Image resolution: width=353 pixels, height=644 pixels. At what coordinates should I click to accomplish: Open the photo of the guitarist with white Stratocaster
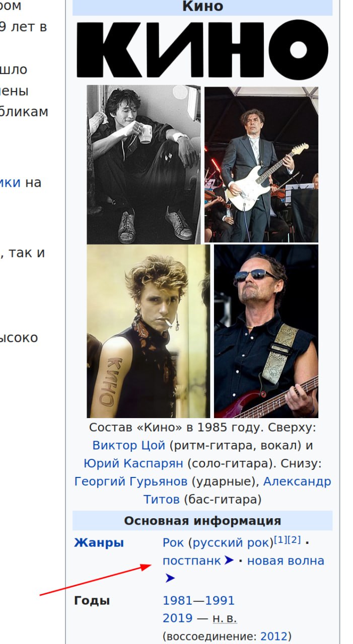click(x=261, y=165)
